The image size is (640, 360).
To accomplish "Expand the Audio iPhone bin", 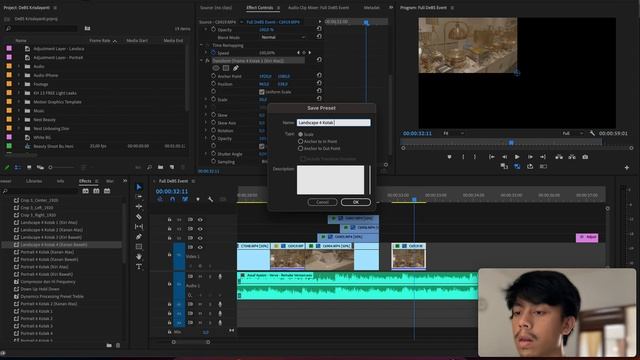I will (18, 75).
